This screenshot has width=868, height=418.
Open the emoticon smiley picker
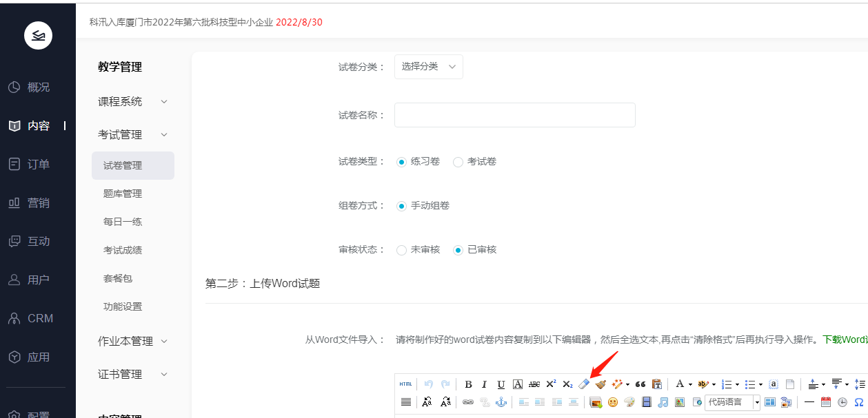[612, 402]
